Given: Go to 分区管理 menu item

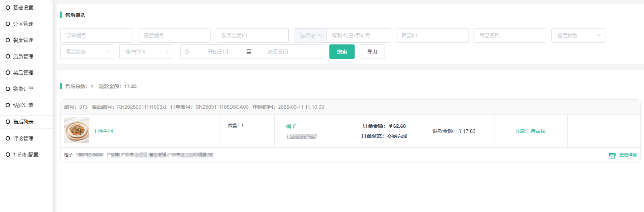Looking at the screenshot, I should (23, 24).
